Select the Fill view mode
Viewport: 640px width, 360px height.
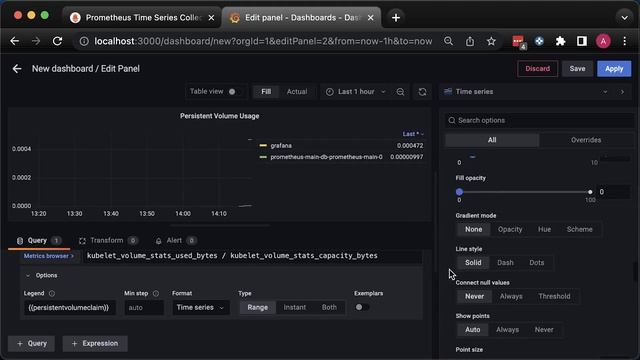(x=266, y=91)
